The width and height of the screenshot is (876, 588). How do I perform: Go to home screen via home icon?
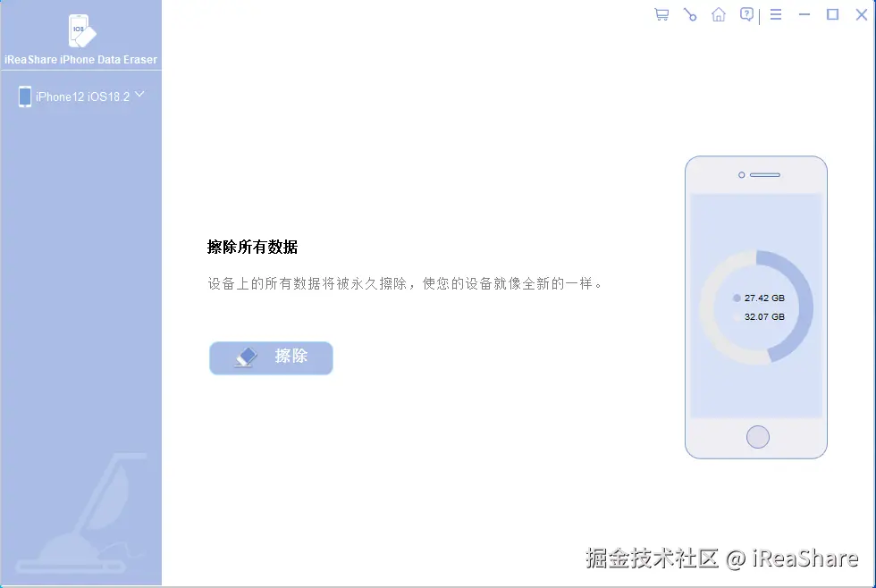[x=718, y=14]
